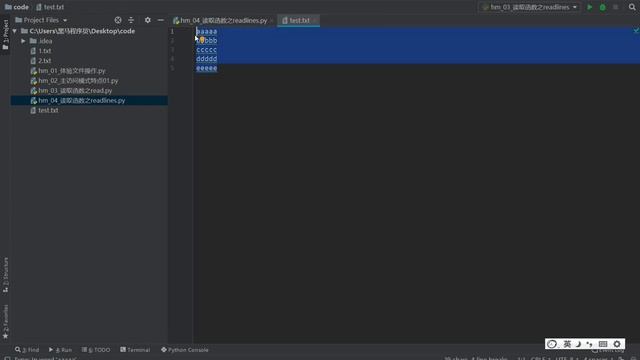Close the hm_04 readlines.py editor tab
Viewport: 640px width, 360px height.
(272, 20)
